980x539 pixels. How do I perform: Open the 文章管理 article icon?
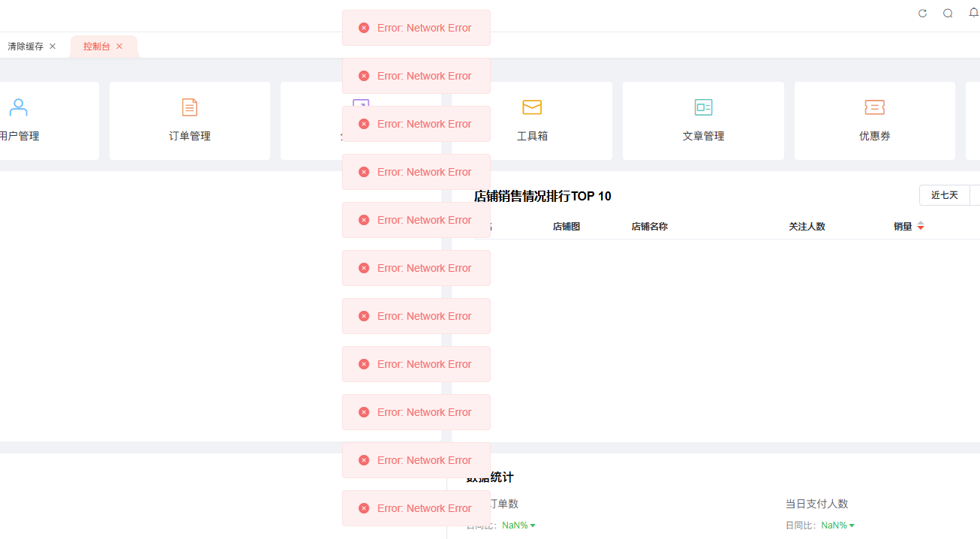point(703,107)
